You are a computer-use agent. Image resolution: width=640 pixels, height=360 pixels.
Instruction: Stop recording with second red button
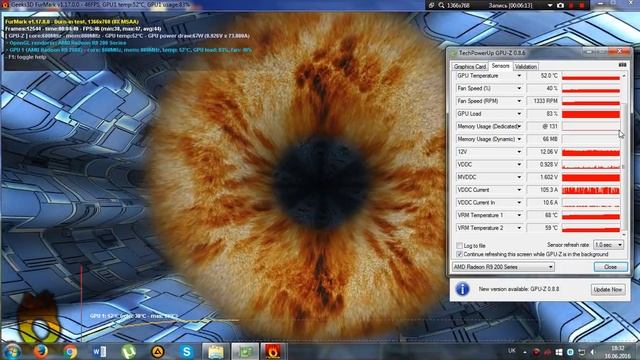581,5
